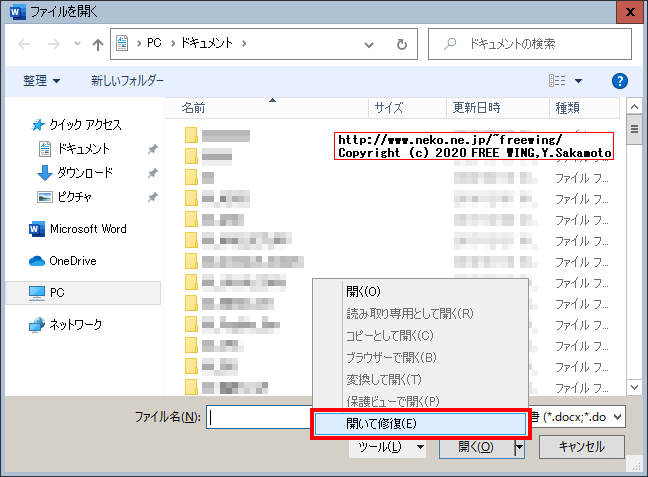Click the Word icon in navigation pane
The image size is (648, 477).
click(37, 229)
